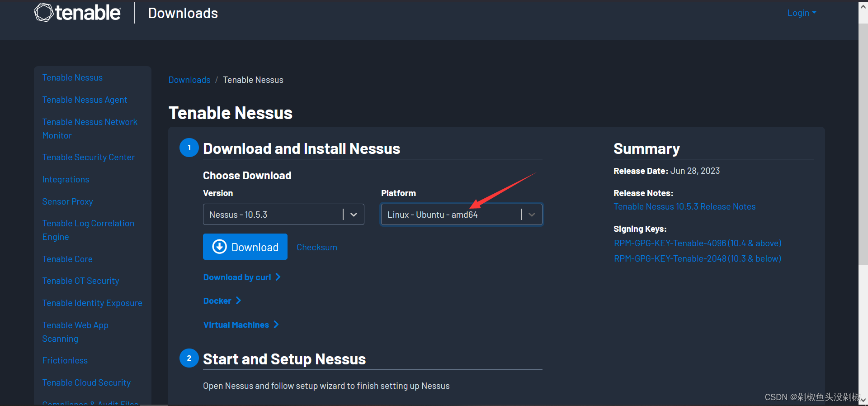Open the Platform dropdown showing Linux - Ubuntu - amd64
The image size is (868, 406).
tap(462, 215)
